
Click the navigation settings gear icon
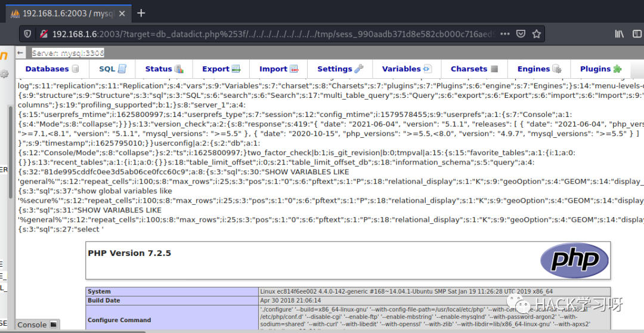pyautogui.click(x=4, y=73)
